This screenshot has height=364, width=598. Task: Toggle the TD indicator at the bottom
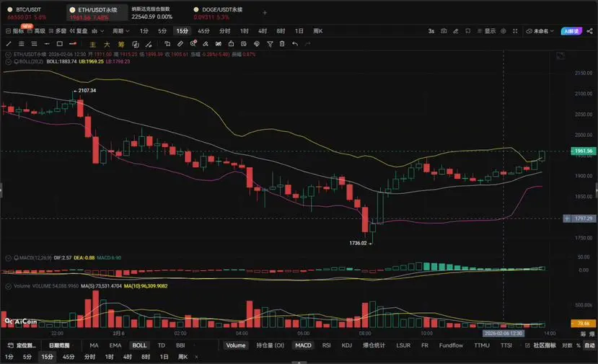click(162, 345)
